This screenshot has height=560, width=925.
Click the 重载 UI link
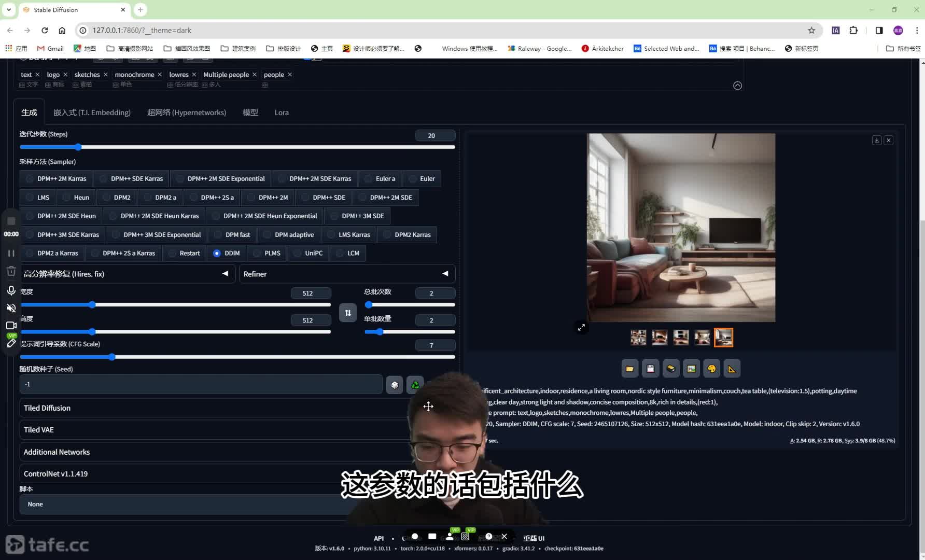coord(534,538)
